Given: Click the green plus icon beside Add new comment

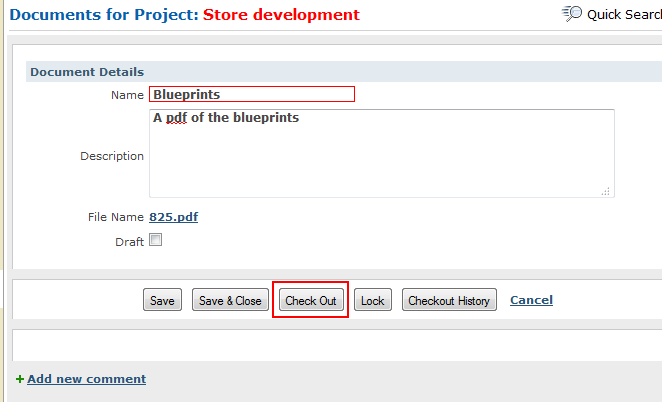Looking at the screenshot, I should [20, 379].
